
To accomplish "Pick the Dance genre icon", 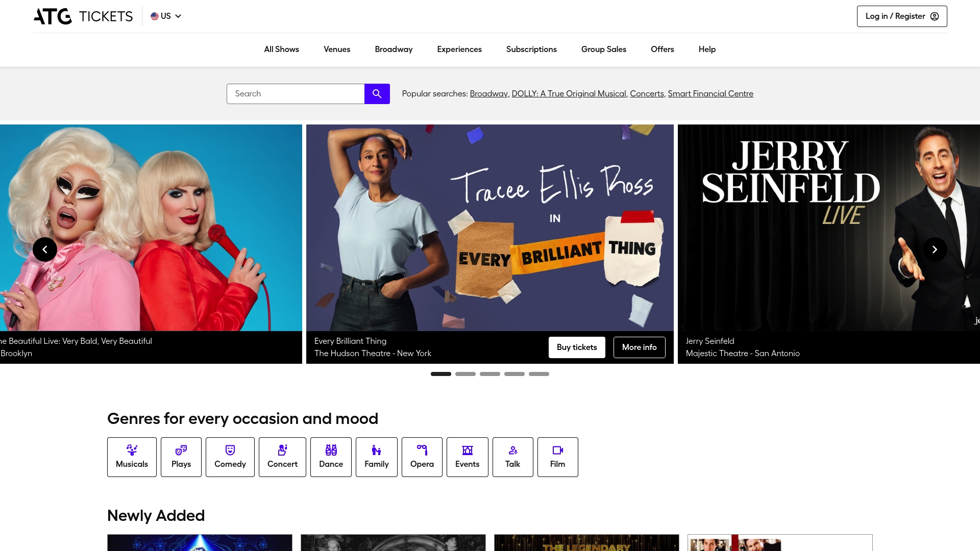I will coord(331,450).
